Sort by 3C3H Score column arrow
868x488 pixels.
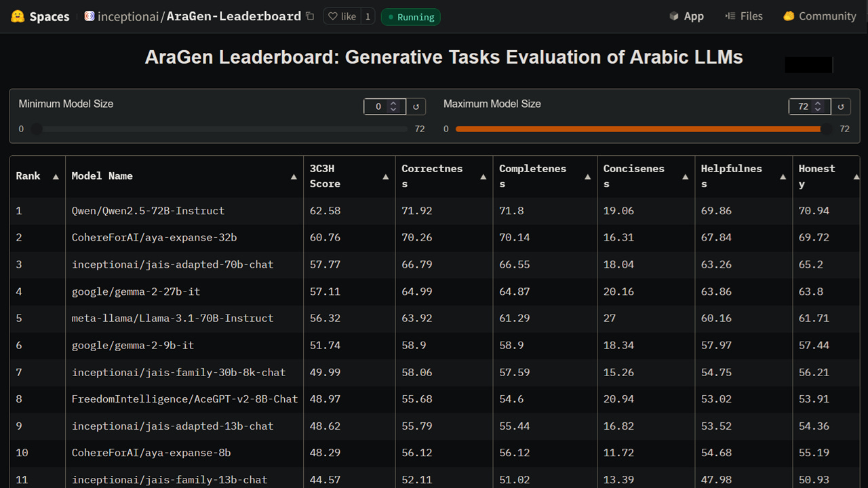[x=385, y=177]
